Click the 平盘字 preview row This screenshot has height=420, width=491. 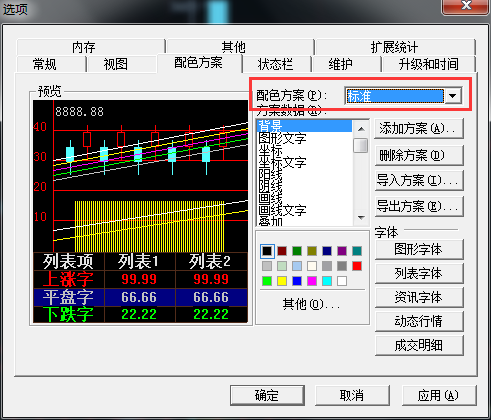(140, 297)
